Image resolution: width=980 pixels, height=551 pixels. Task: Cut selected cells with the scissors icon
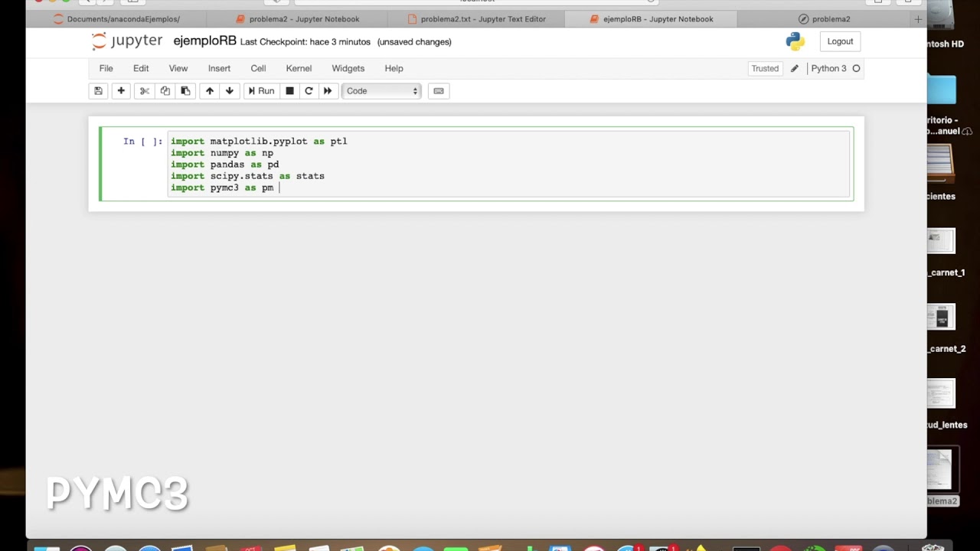[144, 91]
